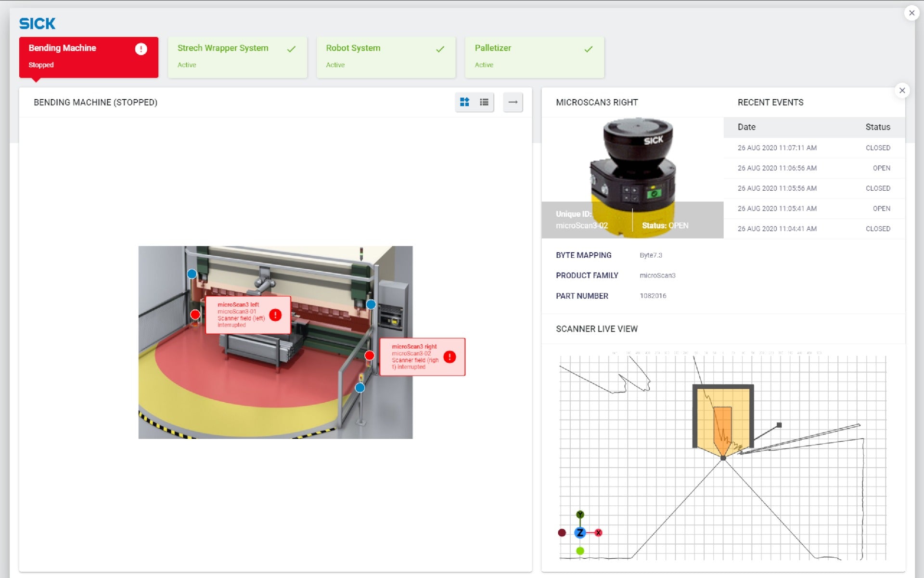This screenshot has width=924, height=578.
Task: Click the Status column header
Action: point(877,127)
